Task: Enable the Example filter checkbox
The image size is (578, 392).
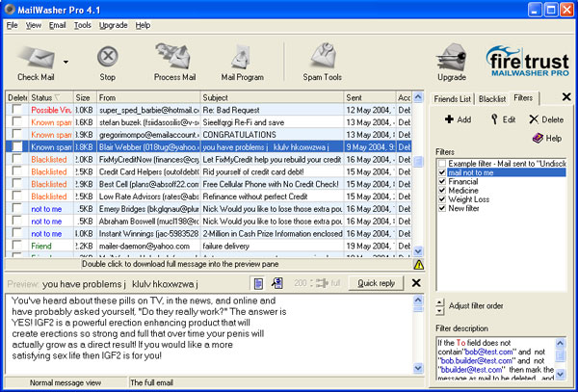Action: click(x=442, y=164)
